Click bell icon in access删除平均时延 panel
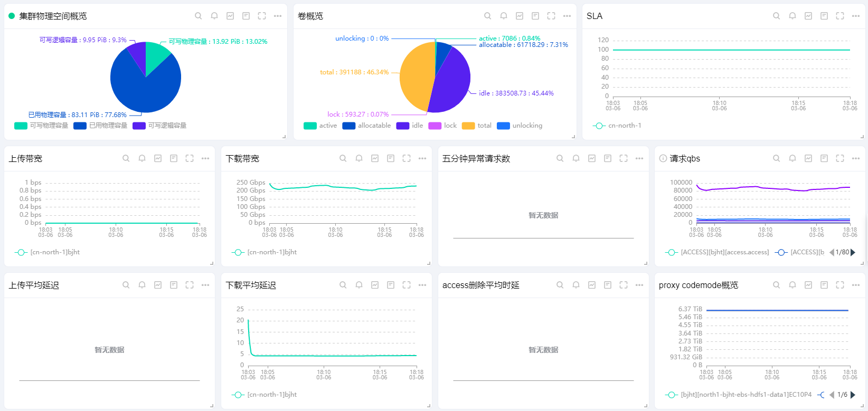The width and height of the screenshot is (868, 411). pos(576,285)
